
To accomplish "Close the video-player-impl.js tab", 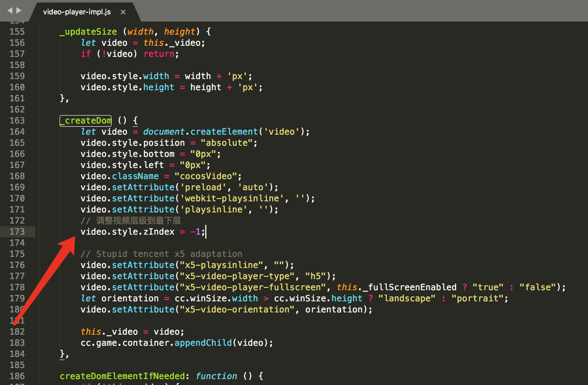I will (x=123, y=12).
